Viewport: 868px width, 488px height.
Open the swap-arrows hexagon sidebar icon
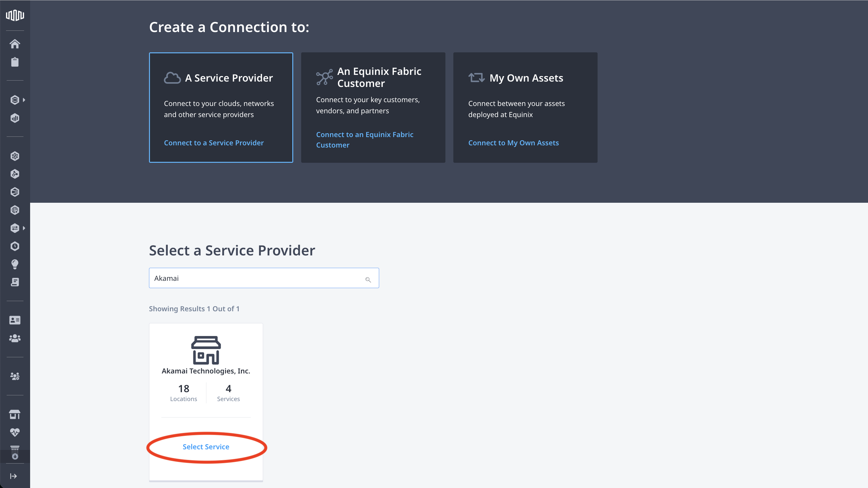pyautogui.click(x=15, y=228)
